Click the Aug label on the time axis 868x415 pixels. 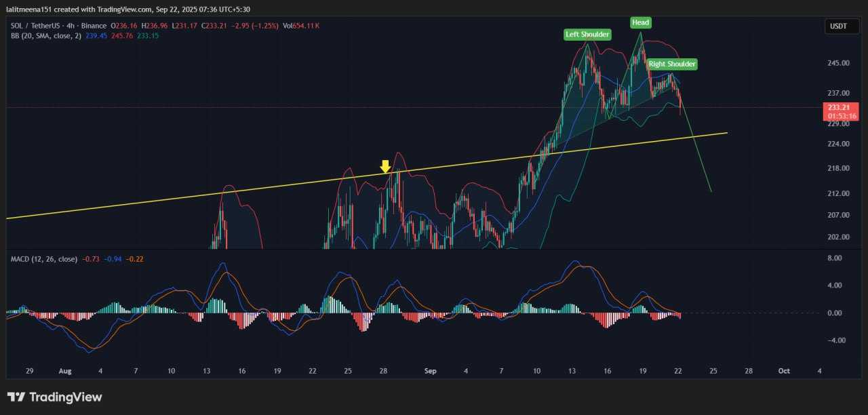click(x=65, y=371)
